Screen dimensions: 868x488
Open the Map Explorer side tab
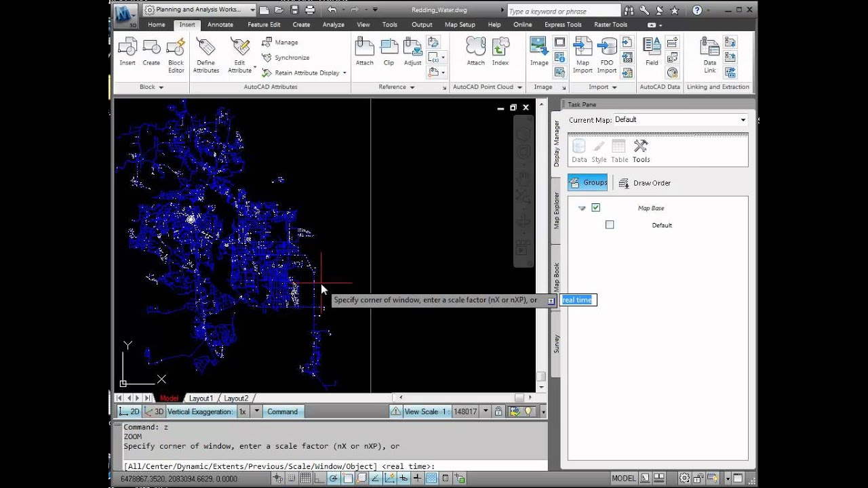coord(556,210)
